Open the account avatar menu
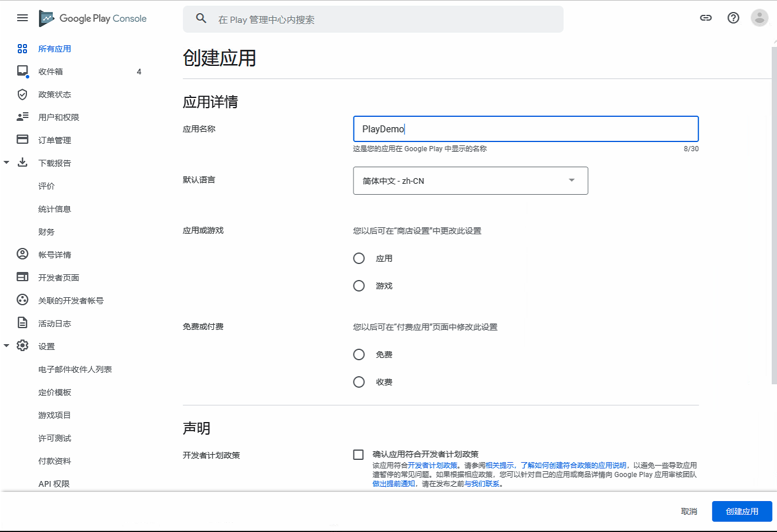The image size is (777, 532). tap(759, 18)
